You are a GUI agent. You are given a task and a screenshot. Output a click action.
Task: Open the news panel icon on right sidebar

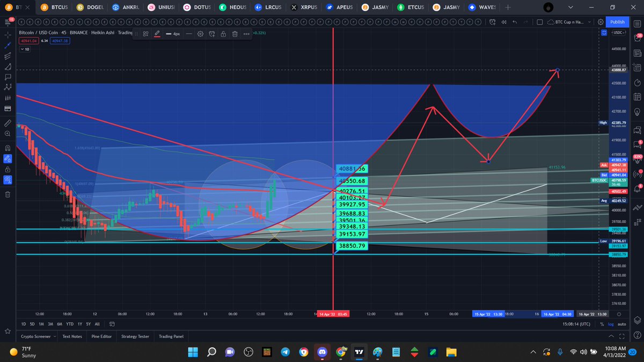[637, 52]
